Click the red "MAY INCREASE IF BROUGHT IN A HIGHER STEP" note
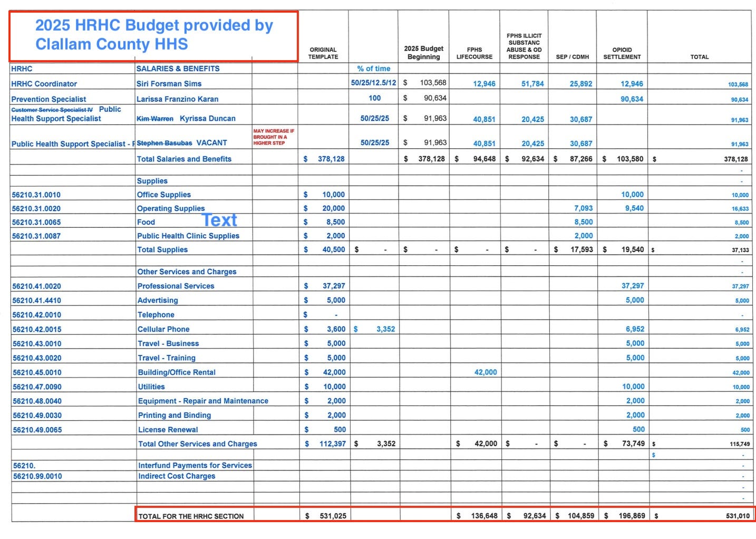This screenshot has height=539, width=756. 274,137
